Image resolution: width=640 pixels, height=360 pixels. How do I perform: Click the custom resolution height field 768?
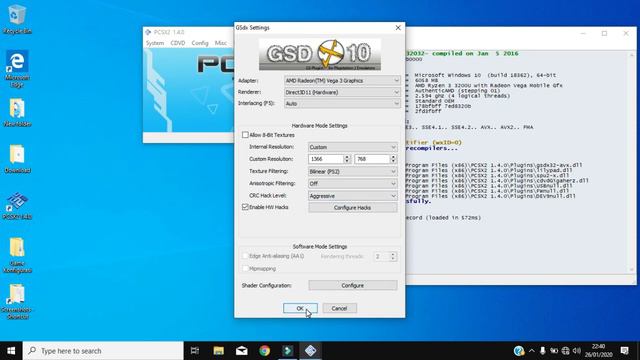(x=372, y=159)
